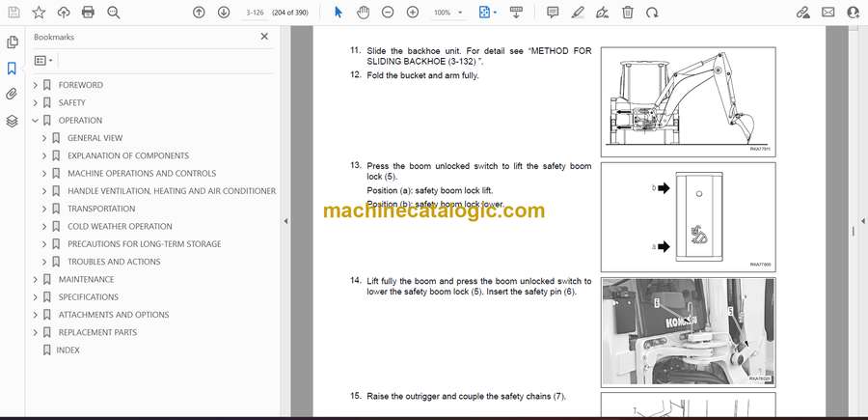Open page thumbnails panel
868x420 pixels.
[12, 42]
